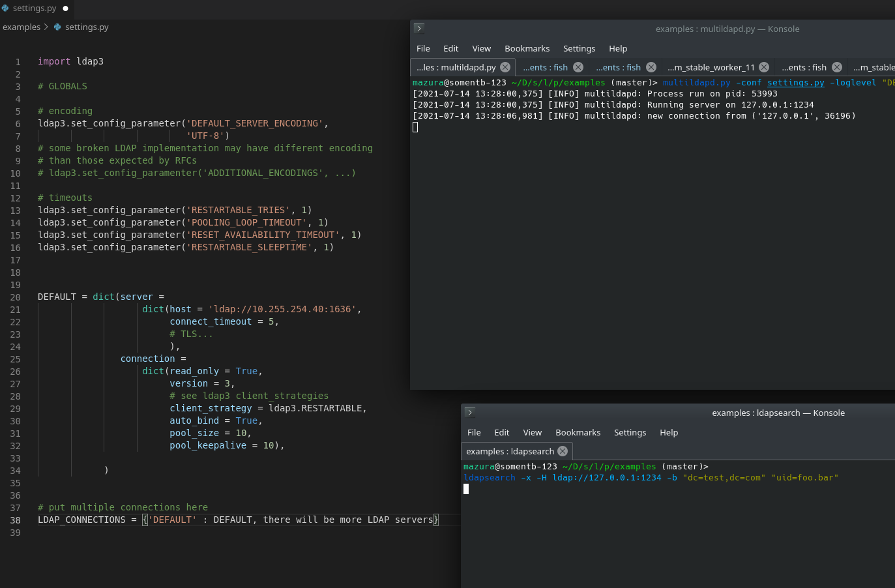Click the underlined settings.py argument in terminal
This screenshot has width=895, height=588.
click(x=796, y=83)
